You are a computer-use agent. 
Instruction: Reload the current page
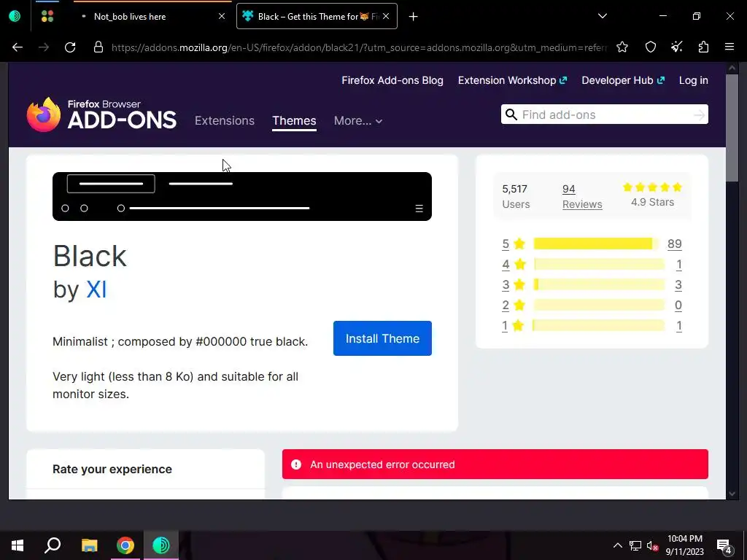tap(70, 47)
